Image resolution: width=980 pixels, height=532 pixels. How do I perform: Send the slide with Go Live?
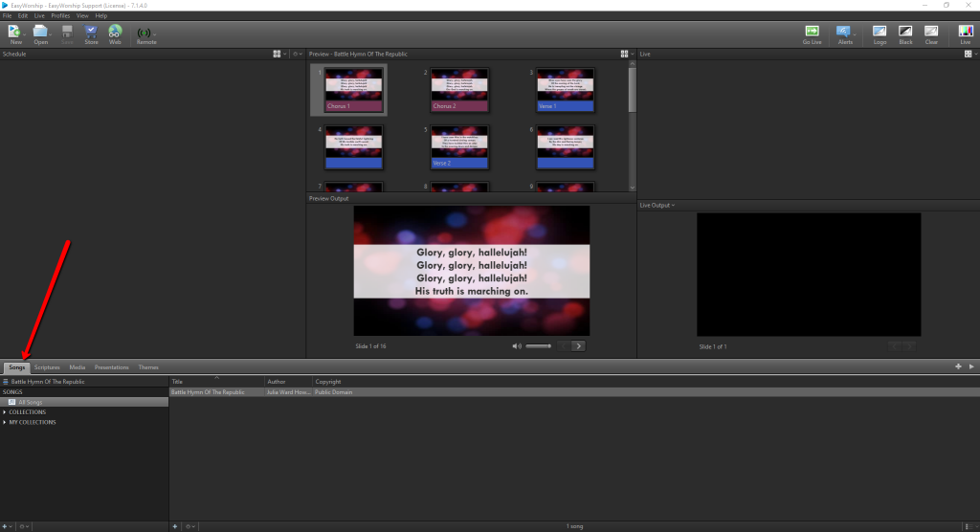pyautogui.click(x=812, y=34)
